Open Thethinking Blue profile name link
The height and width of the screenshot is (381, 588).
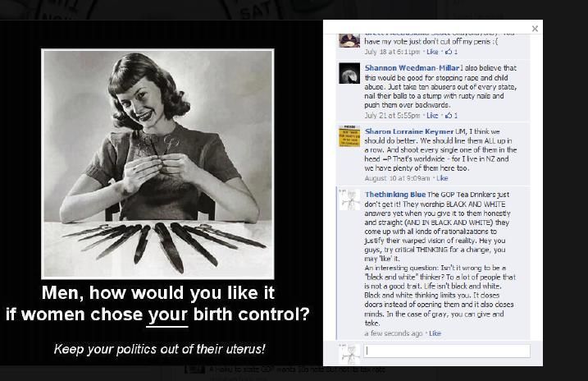[x=395, y=195]
